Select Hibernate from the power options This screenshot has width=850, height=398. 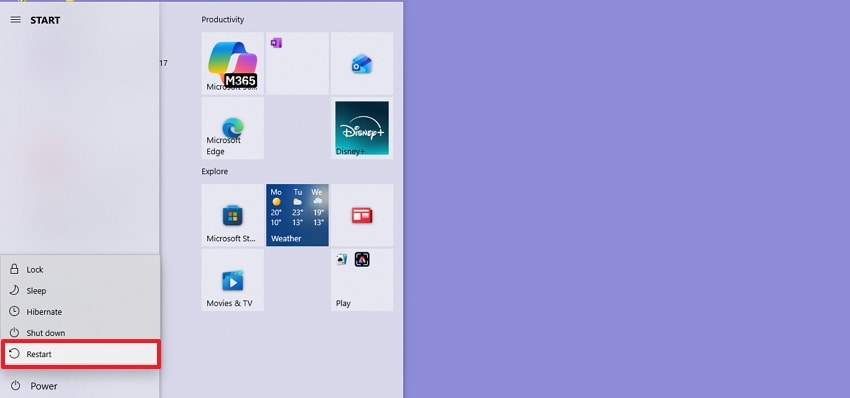[80, 312]
